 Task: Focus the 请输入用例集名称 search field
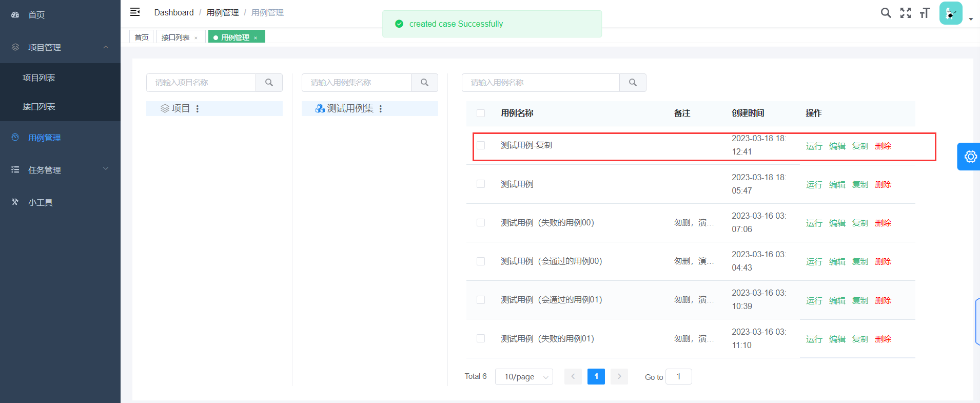pyautogui.click(x=357, y=83)
